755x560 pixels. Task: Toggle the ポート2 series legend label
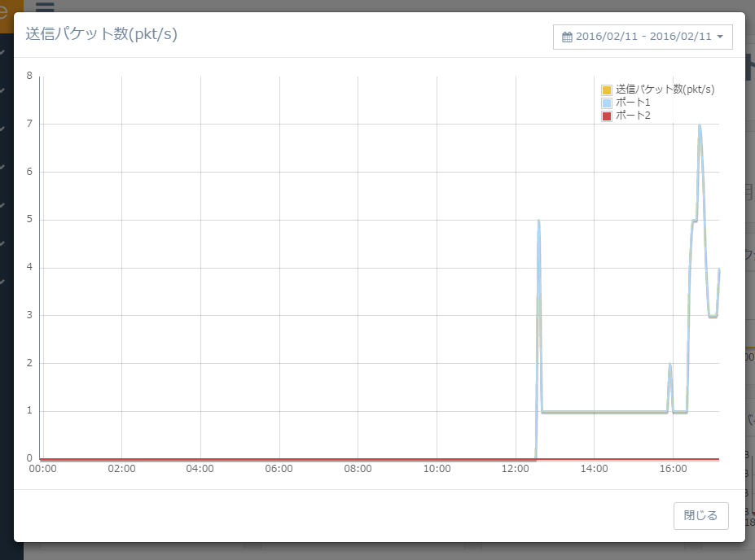[633, 116]
